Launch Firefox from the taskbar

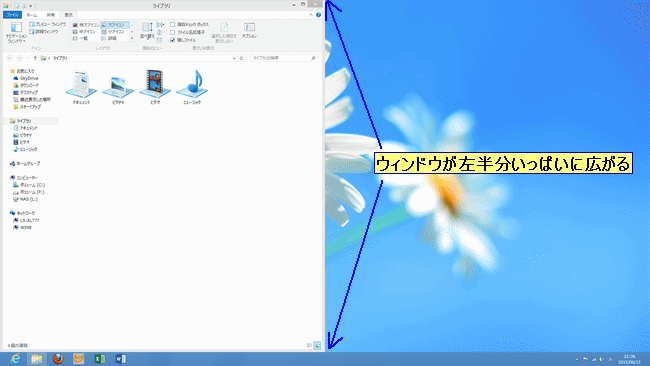tap(58, 359)
